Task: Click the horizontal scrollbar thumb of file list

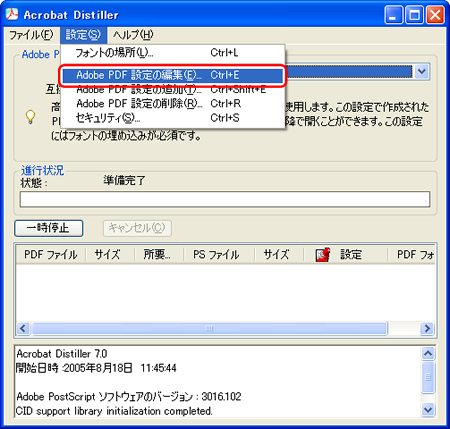Action: [209, 328]
